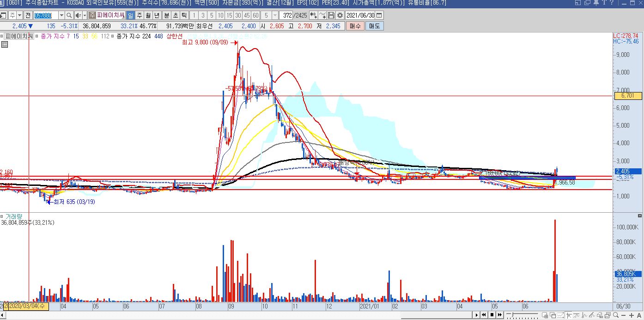Click the 매수 buy button
Image resolution: width=644 pixels, height=320 pixels.
[x=355, y=26]
